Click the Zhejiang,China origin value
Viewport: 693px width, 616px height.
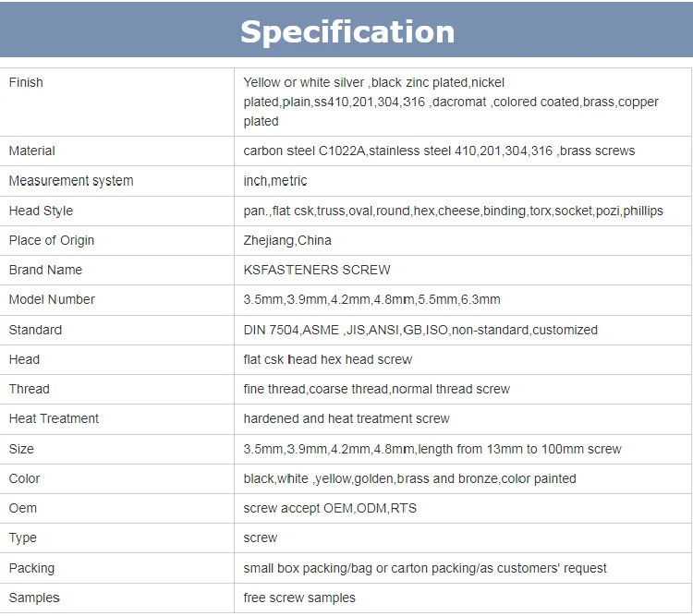coord(287,240)
